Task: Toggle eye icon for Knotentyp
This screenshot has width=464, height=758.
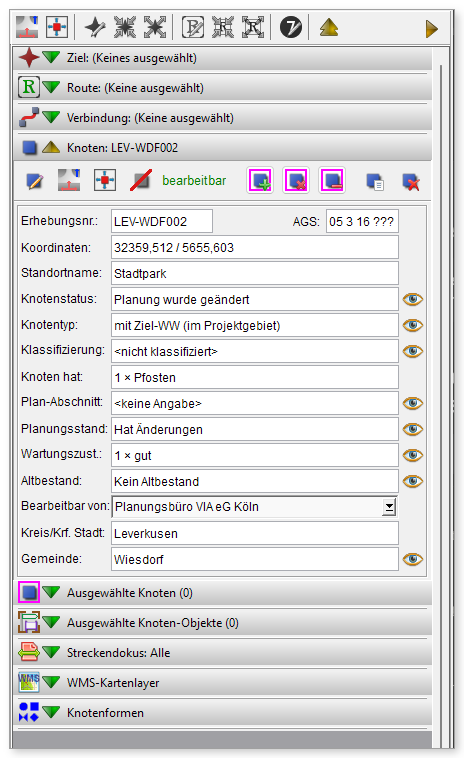Action: pos(413,325)
